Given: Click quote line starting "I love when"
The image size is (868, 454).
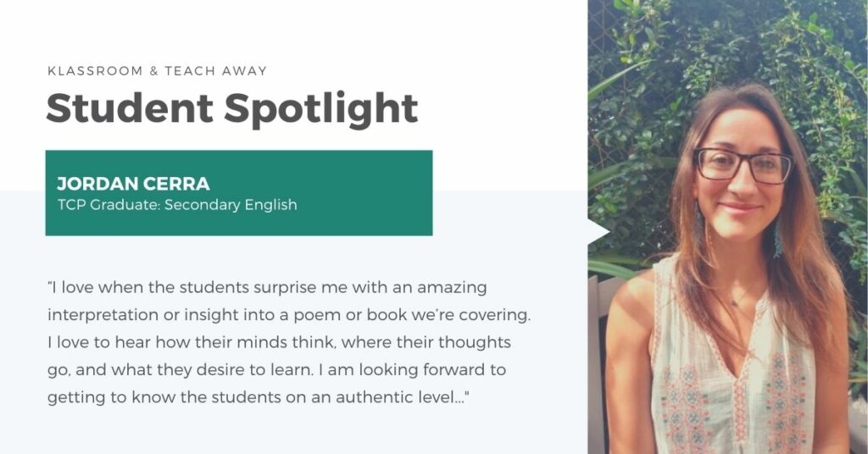Looking at the screenshot, I should [267, 287].
